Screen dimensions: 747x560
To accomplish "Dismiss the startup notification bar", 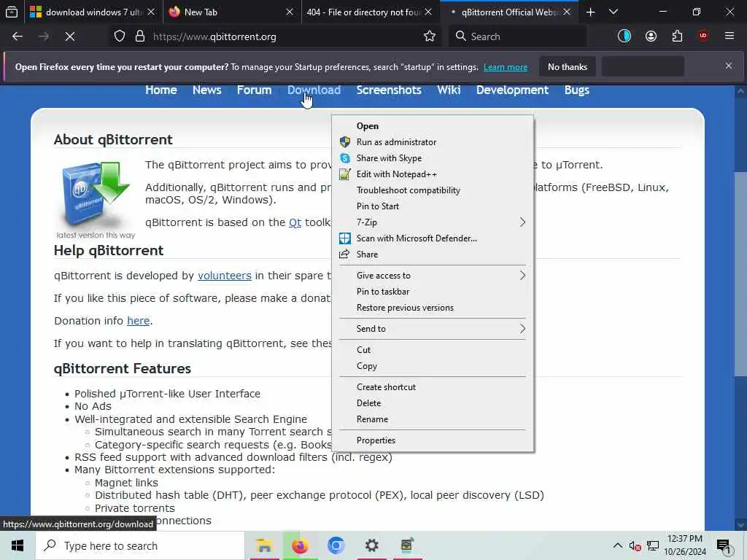I will tap(729, 66).
